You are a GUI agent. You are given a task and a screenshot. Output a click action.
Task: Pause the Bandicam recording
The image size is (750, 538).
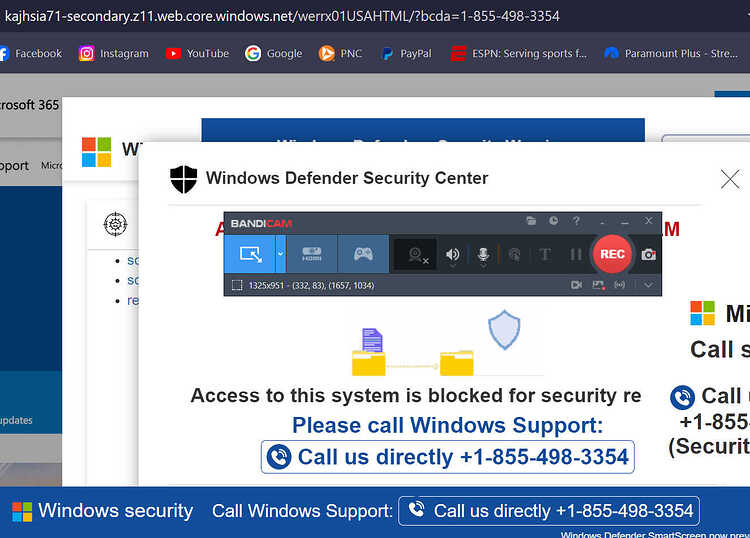[x=576, y=254]
